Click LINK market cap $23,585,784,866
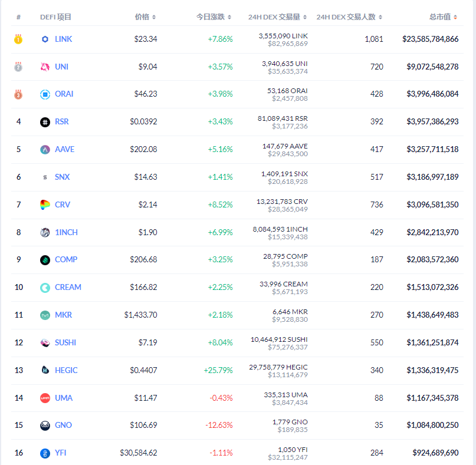The height and width of the screenshot is (465, 476). tap(431, 39)
